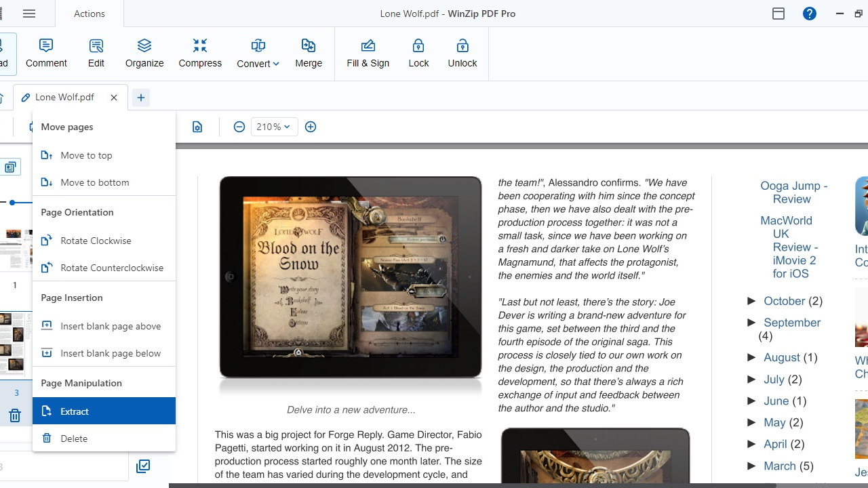
Task: Zoom in with the plus icon
Action: click(311, 127)
